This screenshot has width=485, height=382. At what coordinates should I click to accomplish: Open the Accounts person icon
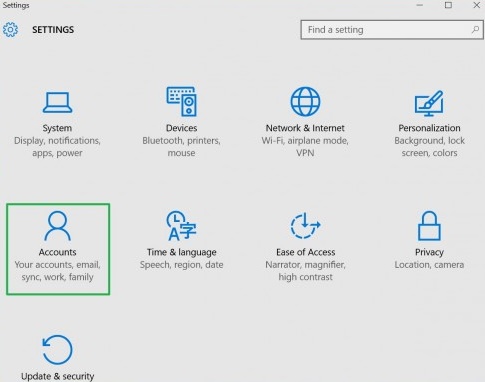point(57,226)
